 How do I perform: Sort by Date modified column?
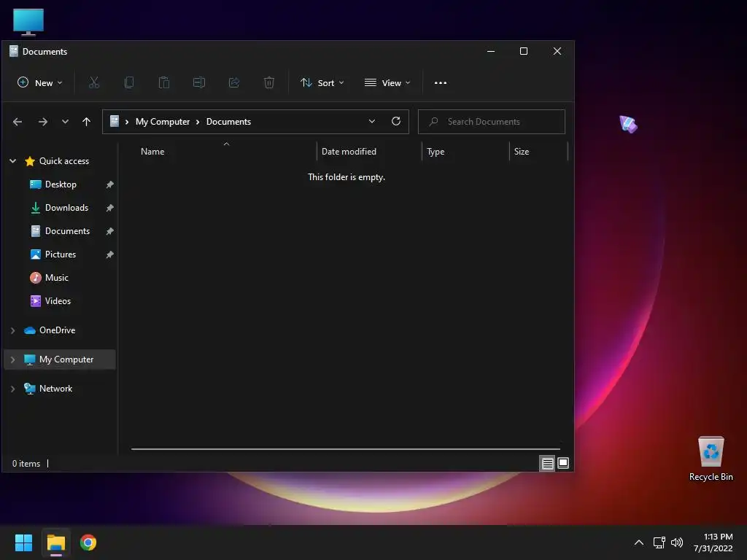pos(349,152)
